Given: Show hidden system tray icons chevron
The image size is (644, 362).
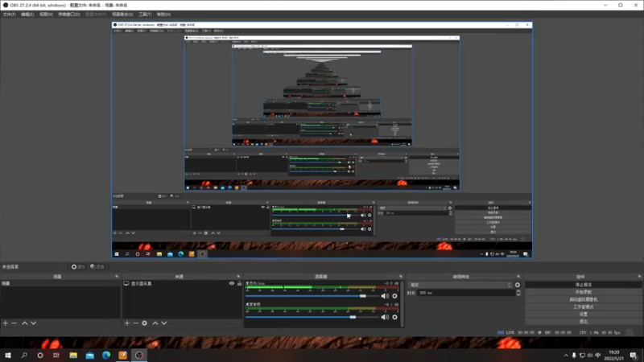Looking at the screenshot, I should pyautogui.click(x=566, y=356).
